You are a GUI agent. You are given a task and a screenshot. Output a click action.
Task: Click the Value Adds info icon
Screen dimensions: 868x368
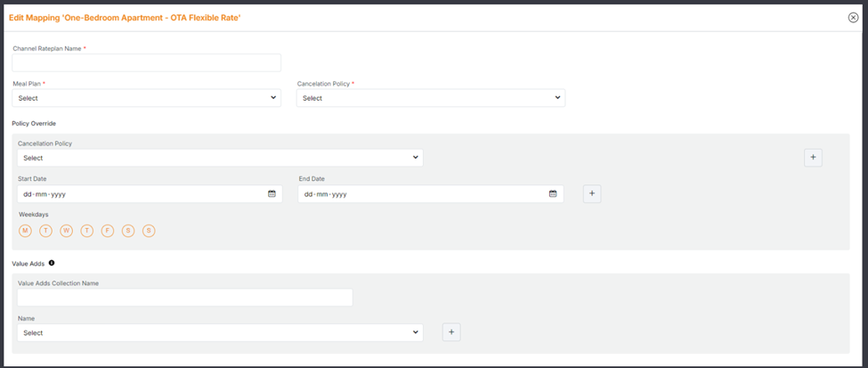(x=52, y=263)
